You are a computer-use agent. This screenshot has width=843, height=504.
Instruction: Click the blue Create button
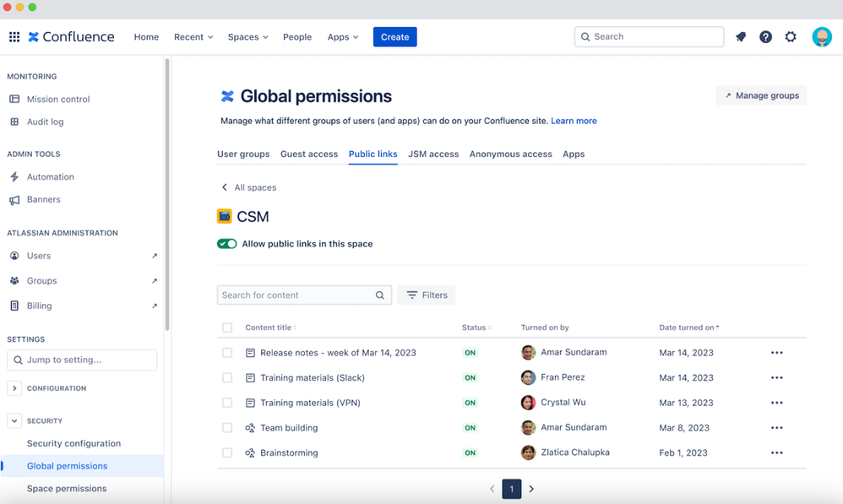[x=395, y=37]
